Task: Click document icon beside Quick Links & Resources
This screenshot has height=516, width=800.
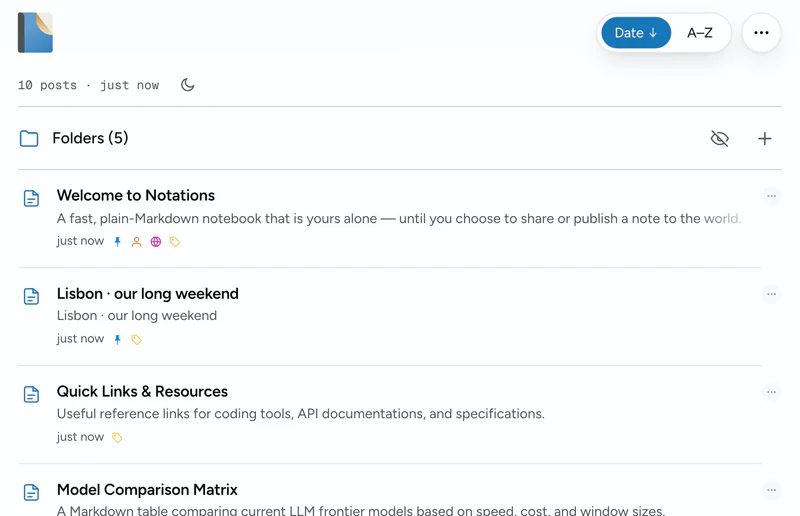Action: (31, 394)
